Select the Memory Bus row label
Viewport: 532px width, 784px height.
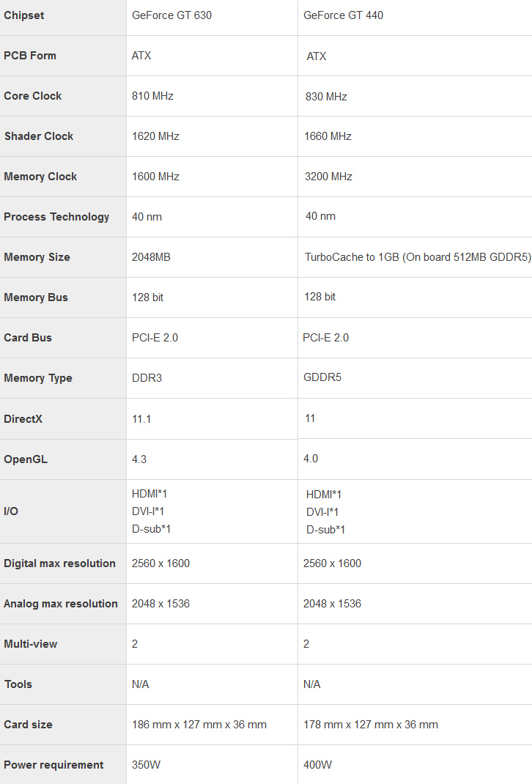click(x=36, y=297)
